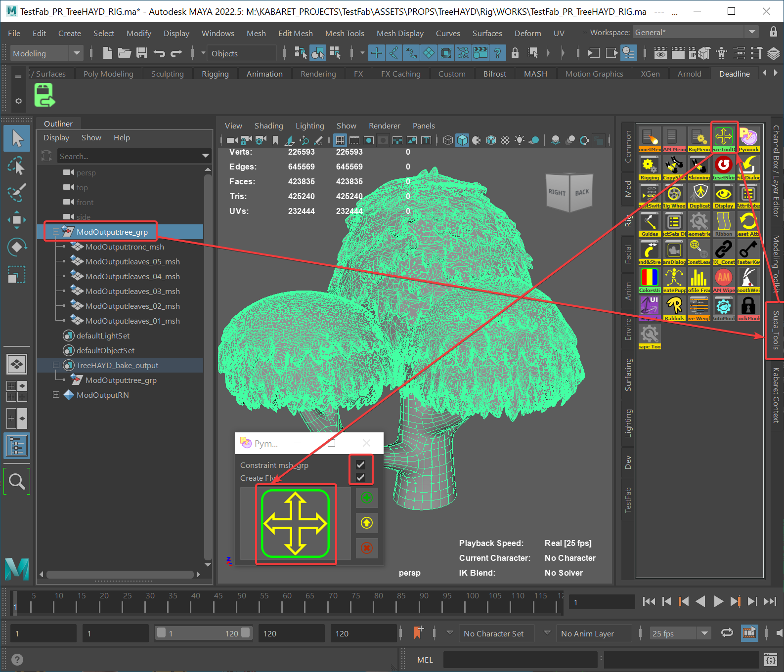784x672 pixels.
Task: Launch the ResetSkin tool
Action: pyautogui.click(x=724, y=167)
